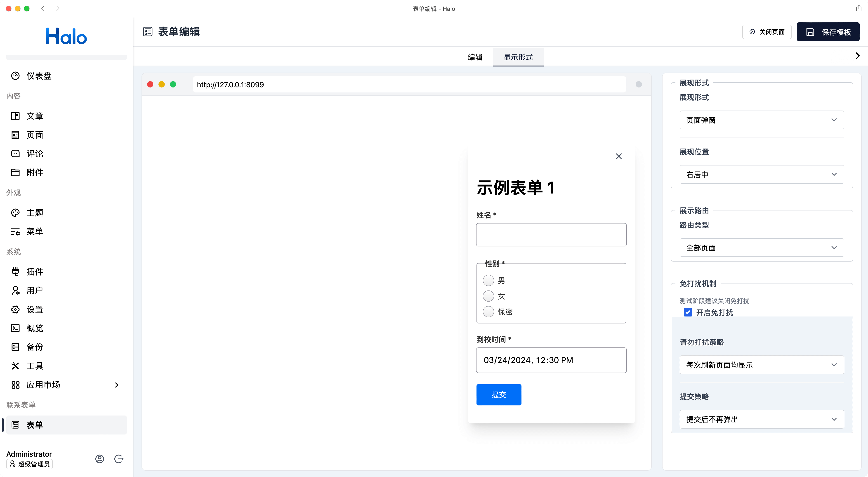Click the share icon in title bar
868x477 pixels.
(859, 8)
